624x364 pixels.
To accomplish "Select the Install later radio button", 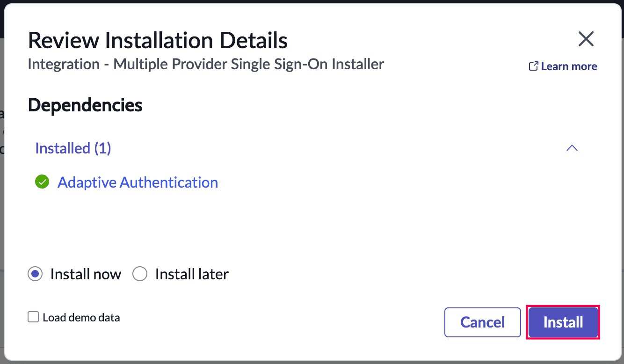I will point(140,274).
